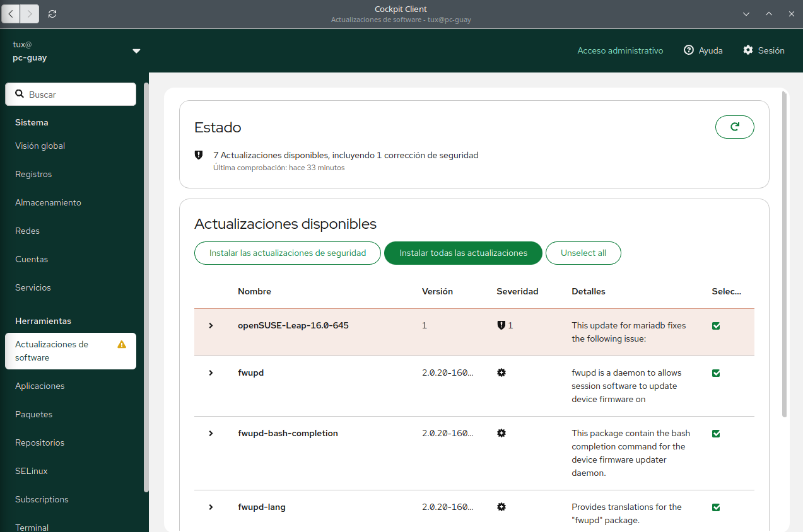
Task: Click the reload page icon in title bar
Action: (x=52, y=13)
